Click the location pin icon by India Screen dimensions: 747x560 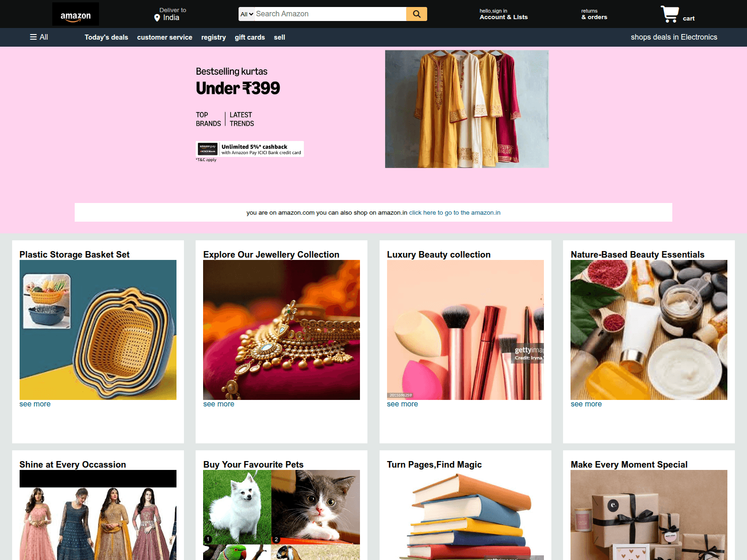click(157, 18)
